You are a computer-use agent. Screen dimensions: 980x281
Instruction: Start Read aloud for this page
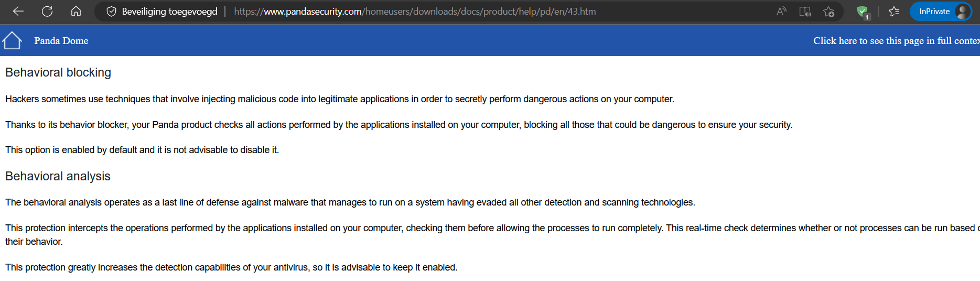coord(781,12)
